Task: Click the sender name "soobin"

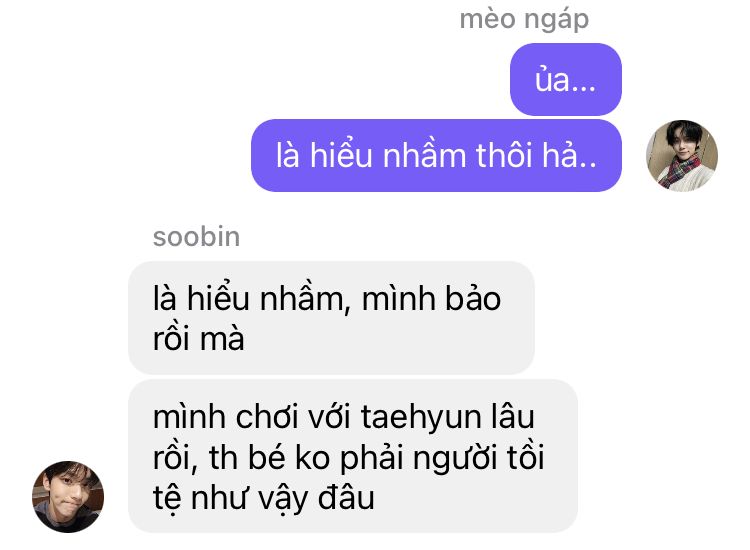Action: pos(196,237)
